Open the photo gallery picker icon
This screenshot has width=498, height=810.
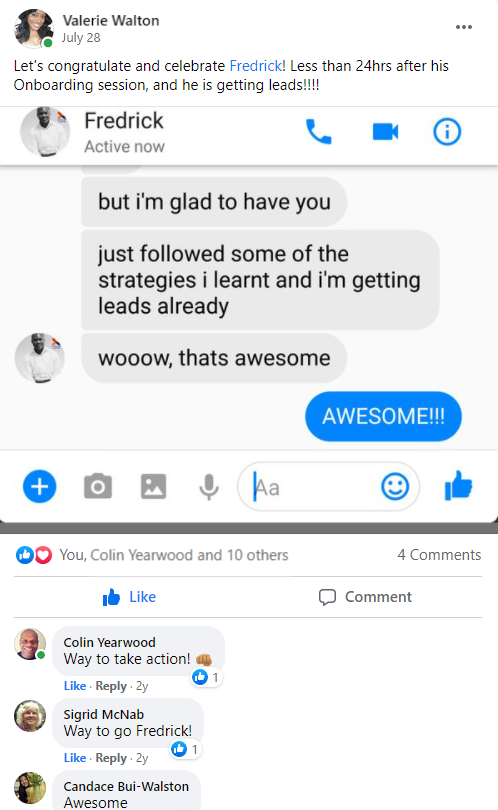click(x=153, y=486)
